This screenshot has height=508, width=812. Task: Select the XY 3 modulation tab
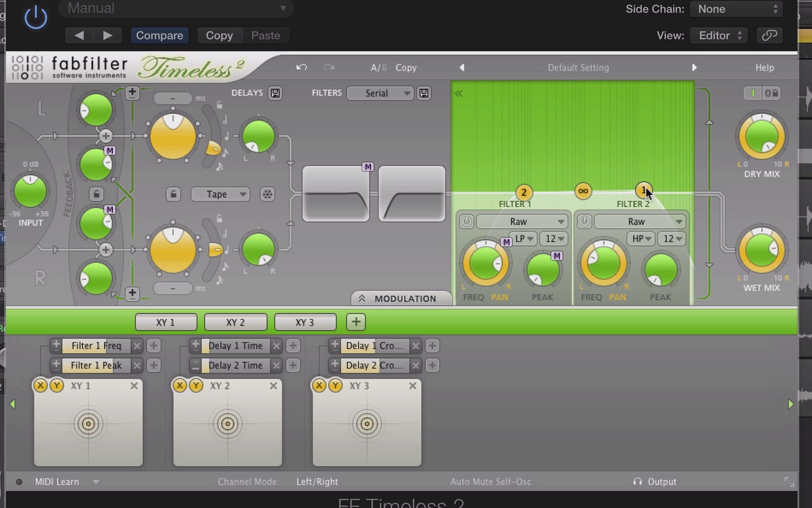304,323
